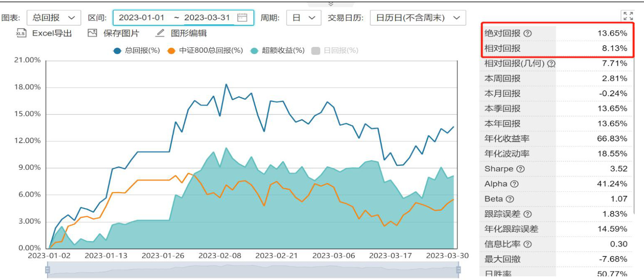Toggle 总回报(%) legend series
Viewport: 644px width, 280px height.
click(x=137, y=51)
